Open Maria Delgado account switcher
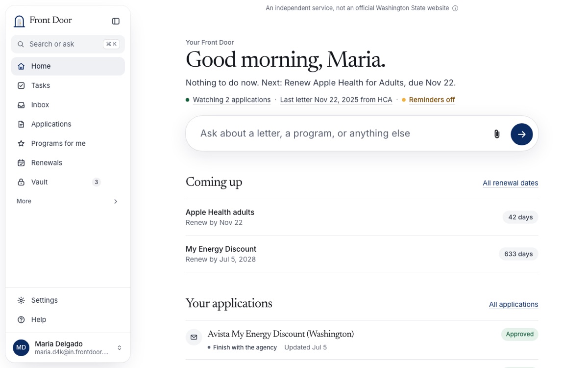Viewport: 588px width, 368px height. [x=68, y=347]
